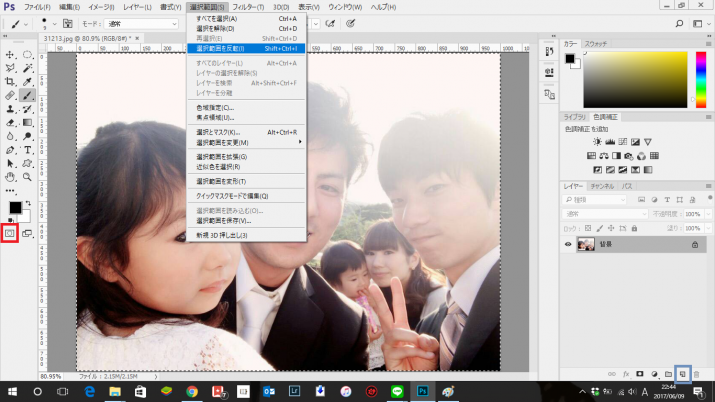Select the Brush tool in the toolbar
715x402 pixels.
[28, 95]
